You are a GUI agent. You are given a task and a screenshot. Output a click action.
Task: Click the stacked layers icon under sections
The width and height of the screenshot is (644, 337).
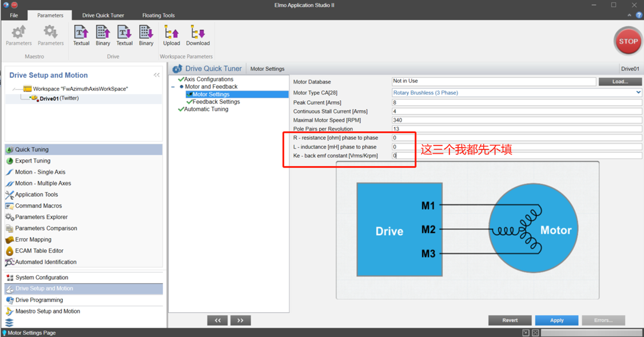pyautogui.click(x=10, y=323)
